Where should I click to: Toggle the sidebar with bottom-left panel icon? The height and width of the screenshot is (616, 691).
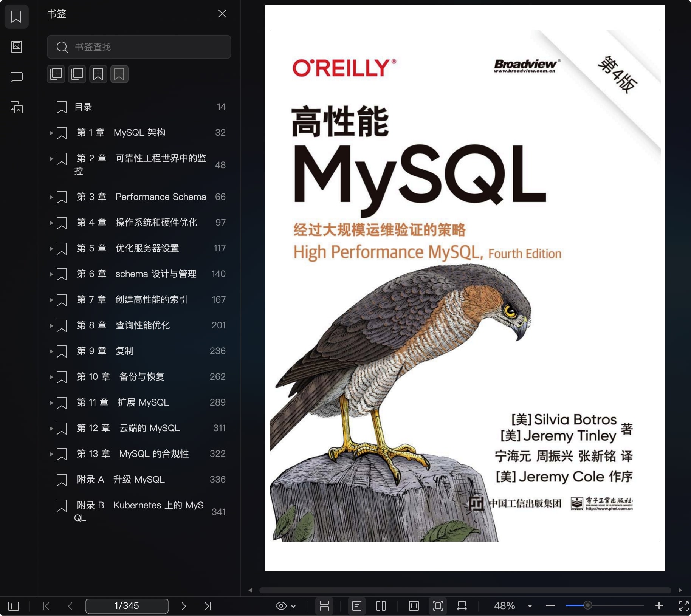(14, 606)
